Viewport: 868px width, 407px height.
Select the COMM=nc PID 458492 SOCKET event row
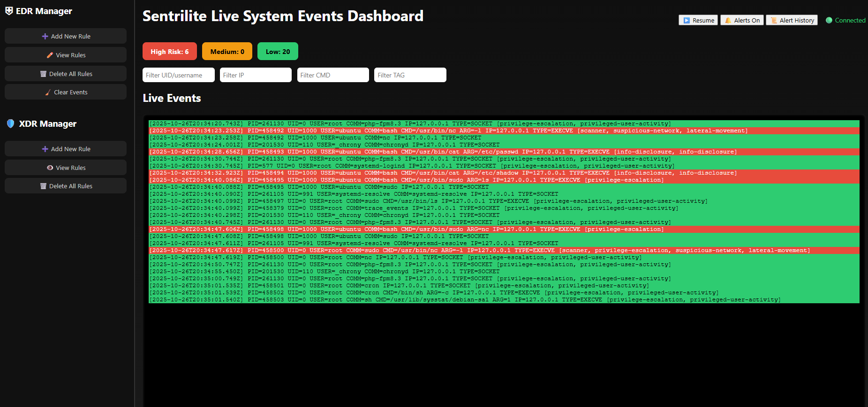[504, 138]
